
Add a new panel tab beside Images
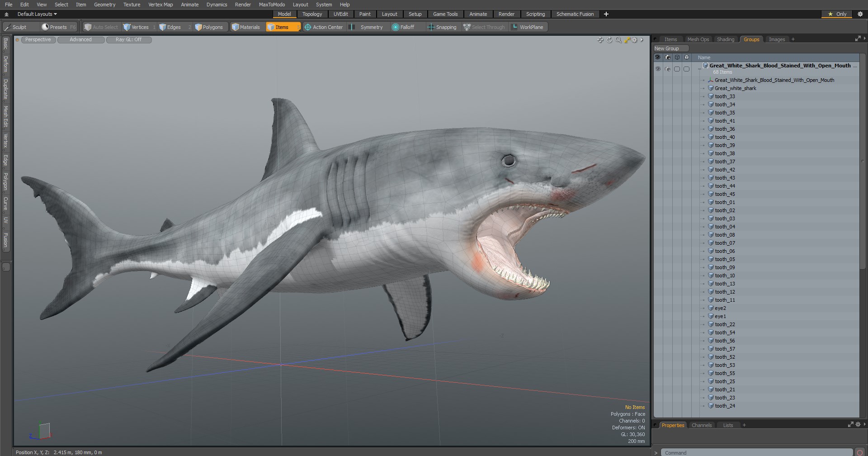[793, 39]
